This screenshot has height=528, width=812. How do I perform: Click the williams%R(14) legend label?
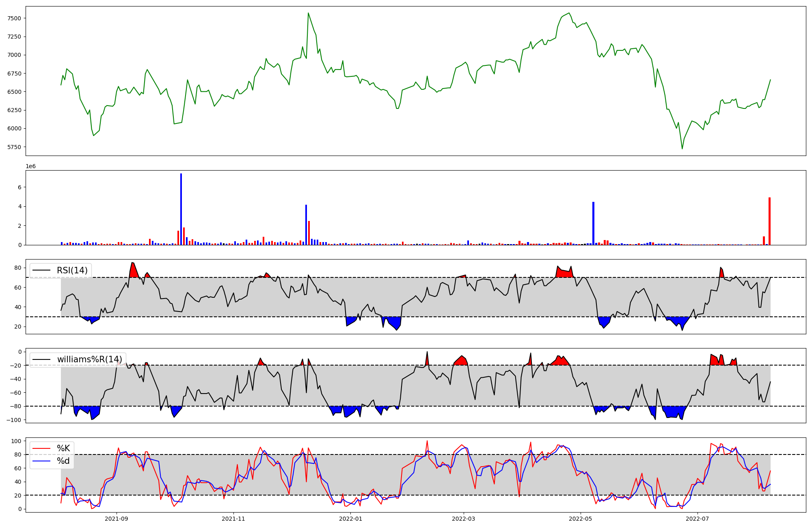[x=89, y=359]
